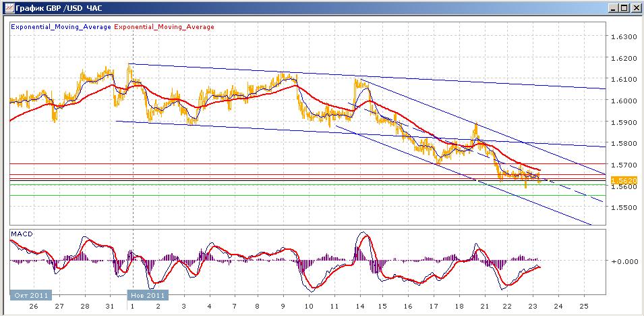
Task: Click date label 18 on time axis
Action: pyautogui.click(x=460, y=307)
